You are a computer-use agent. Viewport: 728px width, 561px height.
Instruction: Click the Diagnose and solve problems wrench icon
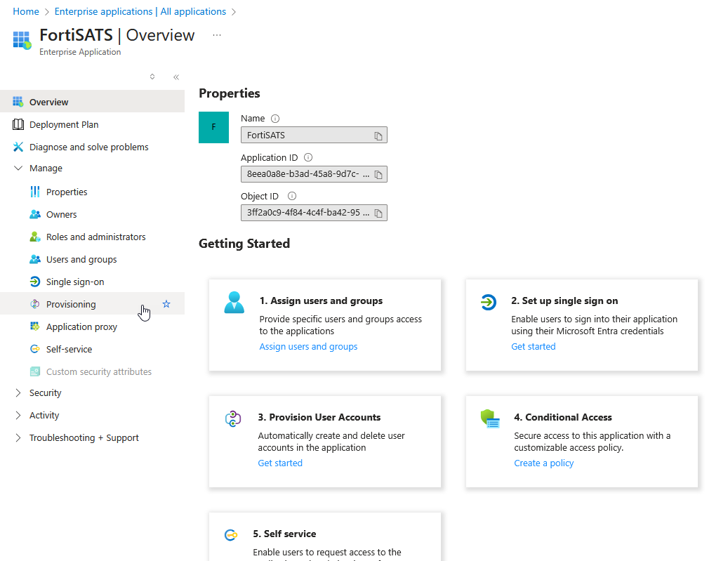[x=18, y=147]
